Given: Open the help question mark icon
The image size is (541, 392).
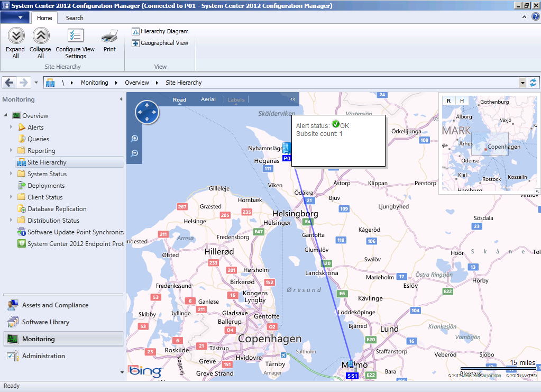Looking at the screenshot, I should pos(536,16).
